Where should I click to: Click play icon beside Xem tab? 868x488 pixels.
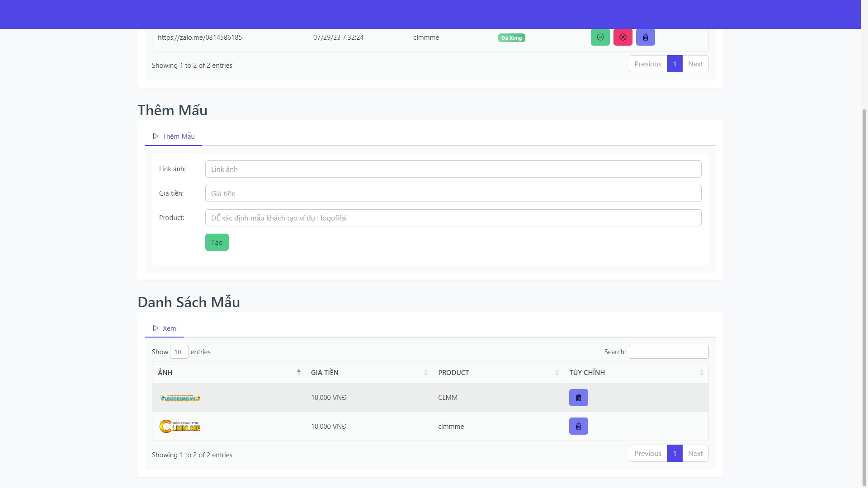(156, 328)
